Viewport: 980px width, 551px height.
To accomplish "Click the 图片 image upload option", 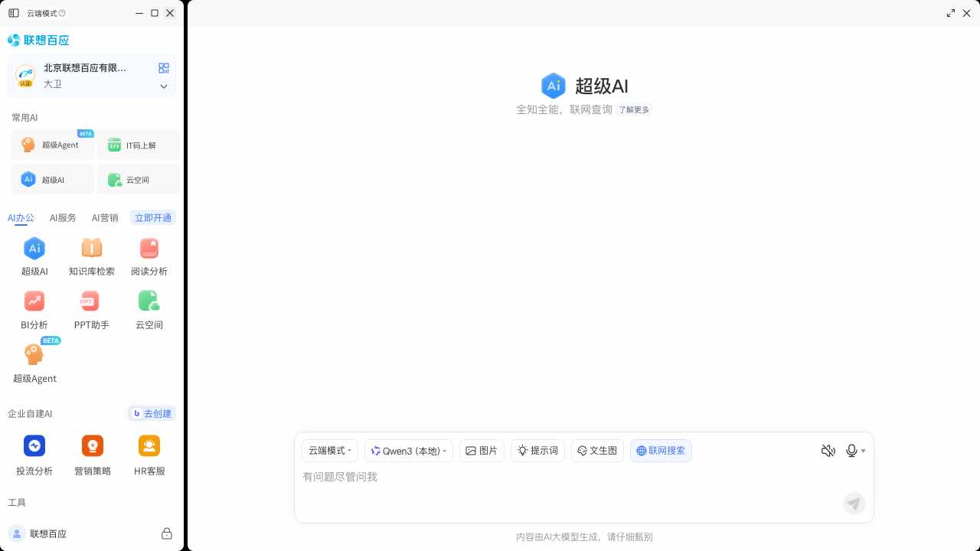I will click(482, 451).
